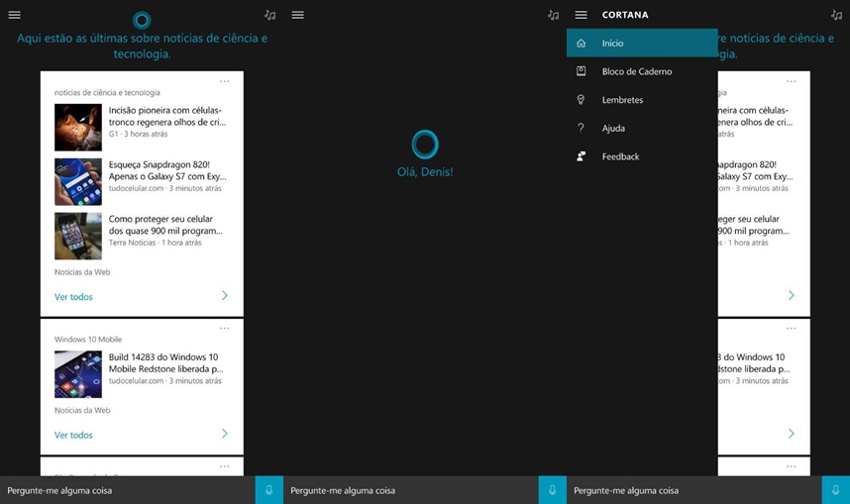Screen dimensions: 850x504
Task: Click Ver todos under left science news
Action: 73,296
